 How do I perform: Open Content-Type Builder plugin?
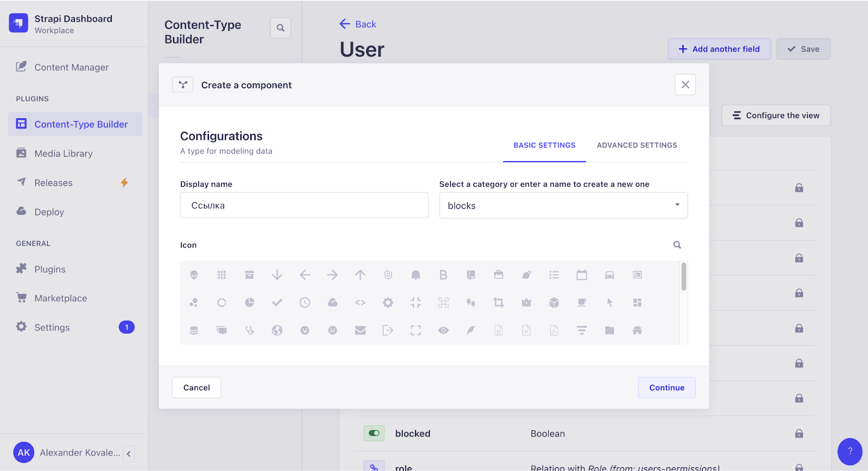(75, 124)
